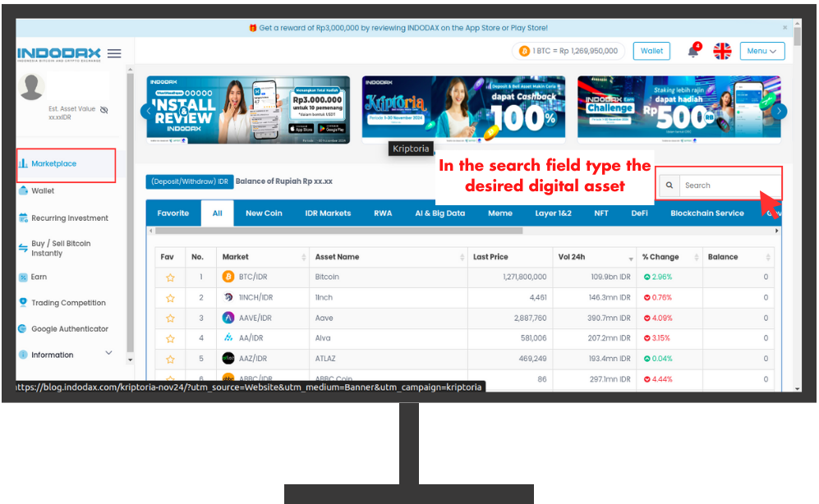
Task: Click the Google Authenticator icon
Action: pos(22,328)
